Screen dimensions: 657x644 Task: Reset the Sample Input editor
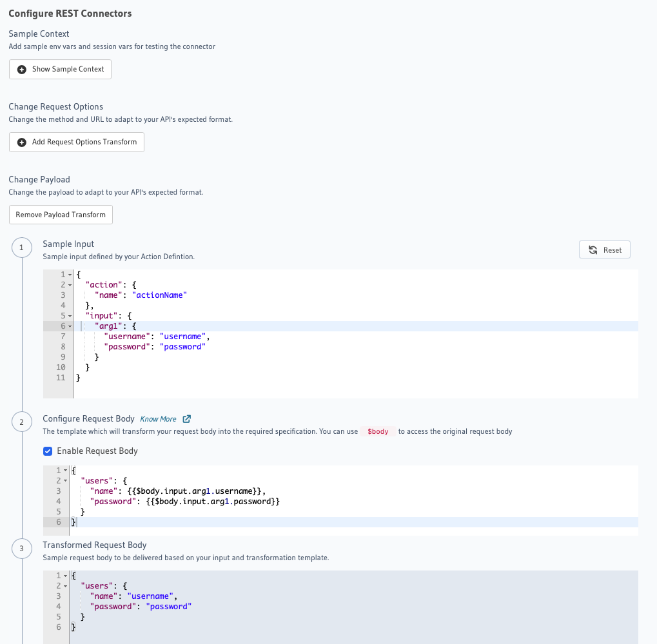[604, 249]
